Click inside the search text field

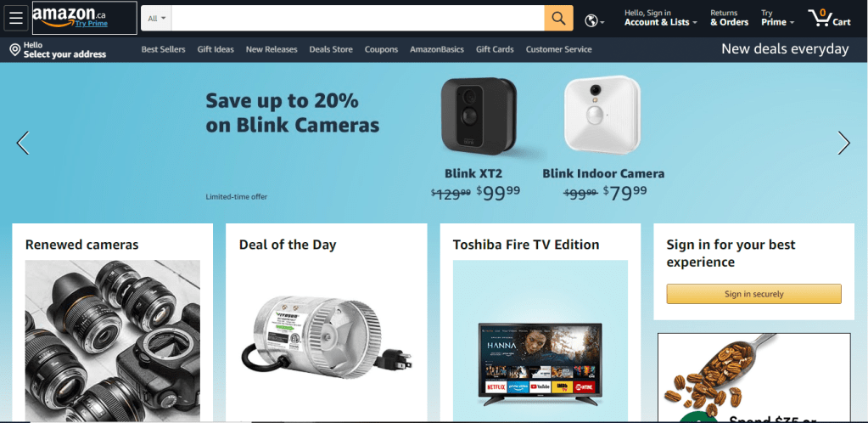coord(357,19)
